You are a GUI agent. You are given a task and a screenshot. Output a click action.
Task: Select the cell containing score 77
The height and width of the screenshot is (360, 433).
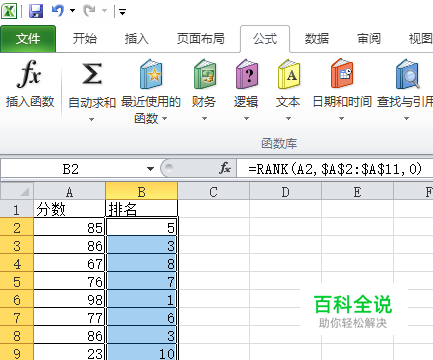click(69, 317)
